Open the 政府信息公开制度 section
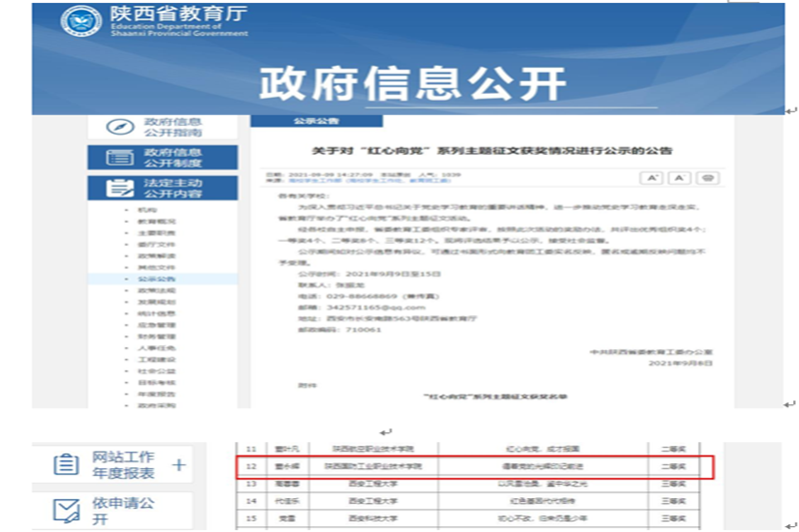 174,158
